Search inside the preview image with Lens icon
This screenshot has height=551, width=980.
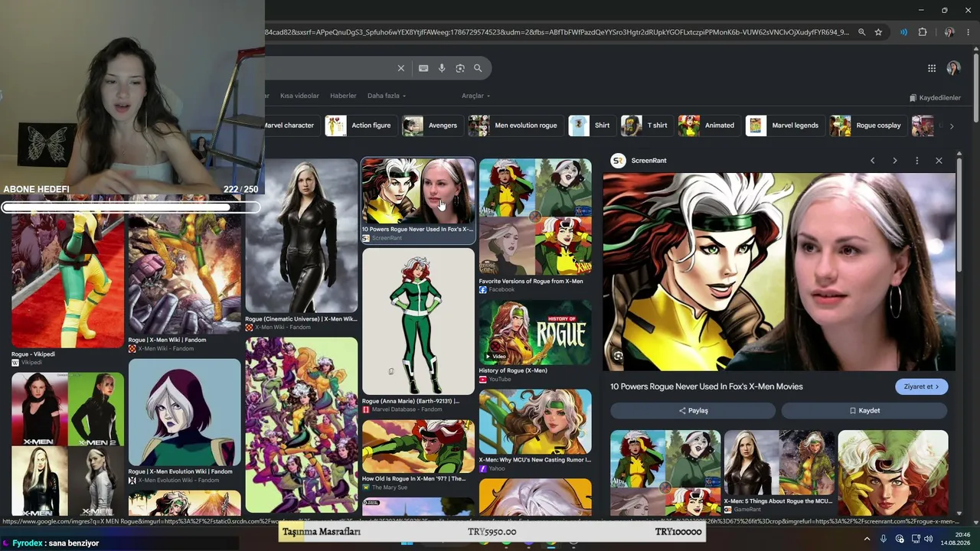[618, 356]
